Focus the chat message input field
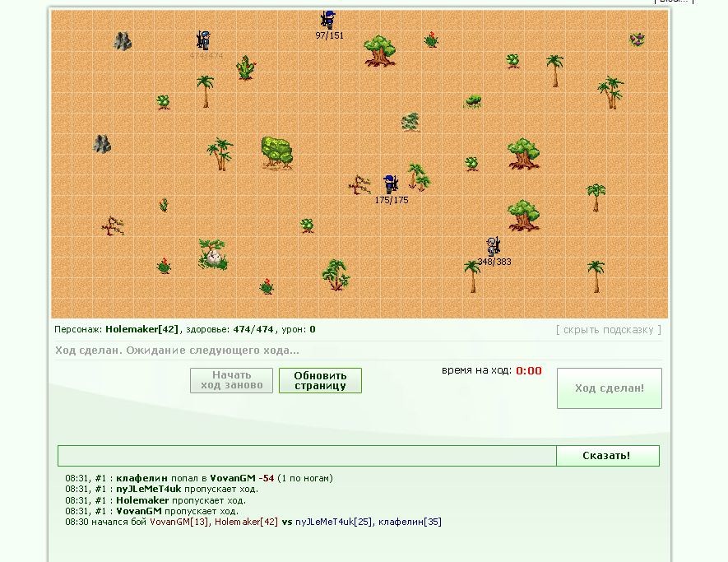 (x=307, y=456)
